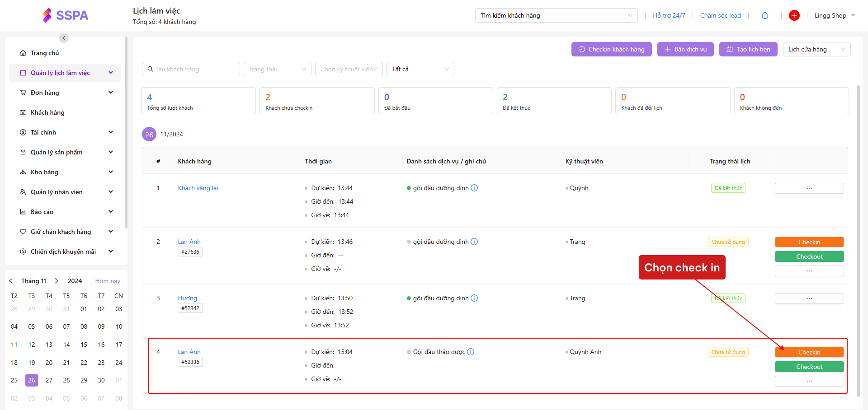Click the Tạo lịch hẹn button
The height and width of the screenshot is (410, 868).
click(x=748, y=50)
